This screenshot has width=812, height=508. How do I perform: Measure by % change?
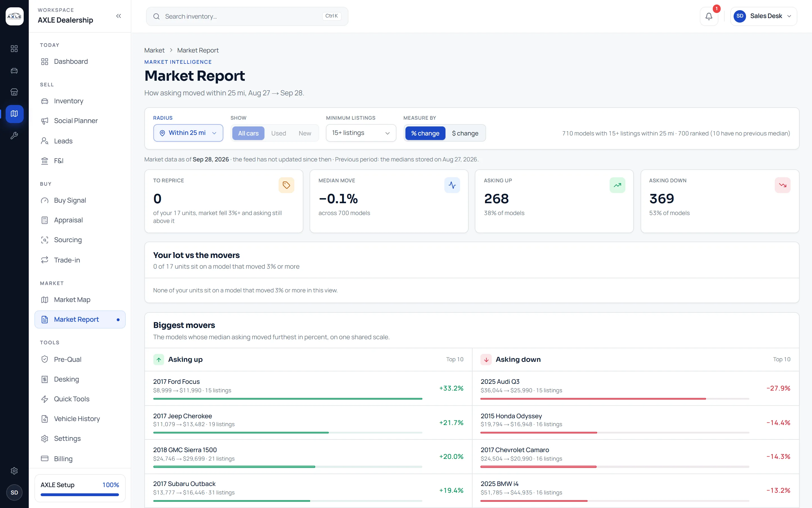(425, 133)
